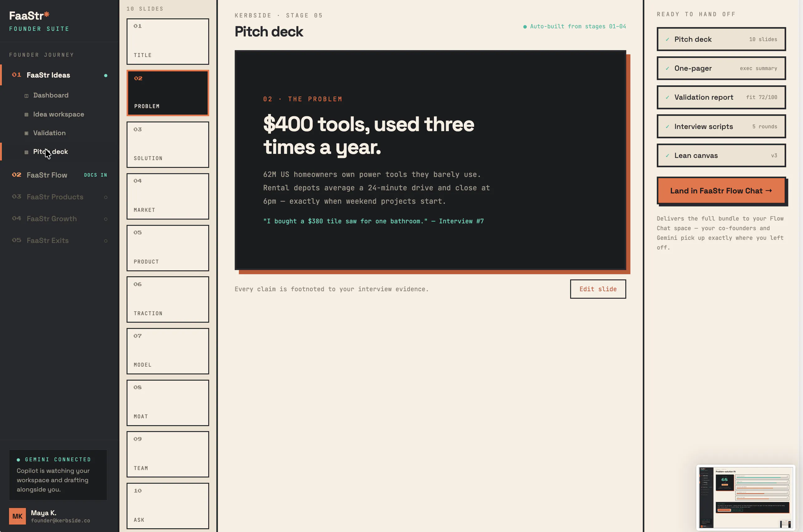Open the One-pager exec summary item
This screenshot has width=803, height=532.
[721, 68]
